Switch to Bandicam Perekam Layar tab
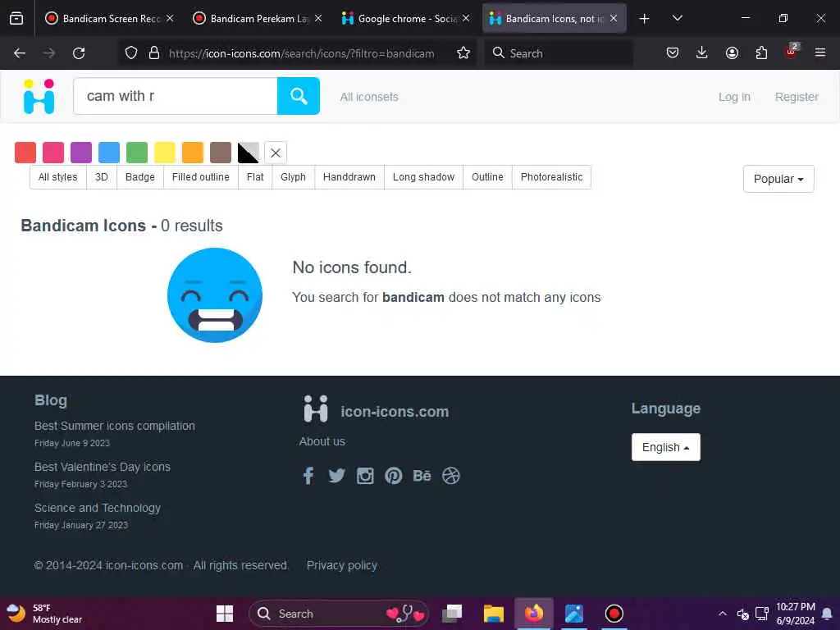The width and height of the screenshot is (840, 630). pos(258,19)
